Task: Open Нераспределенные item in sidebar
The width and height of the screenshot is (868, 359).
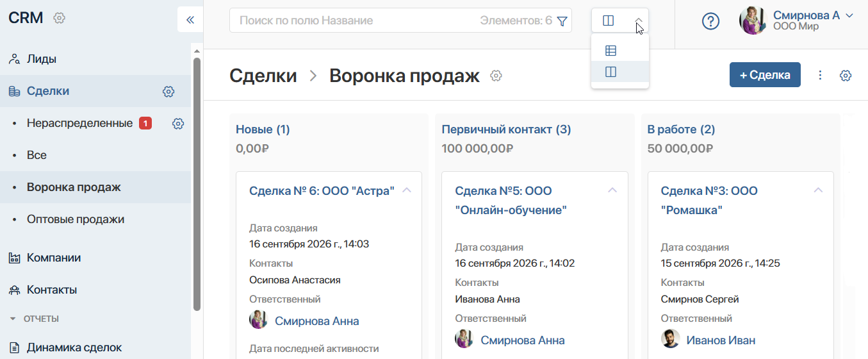Action: (79, 123)
